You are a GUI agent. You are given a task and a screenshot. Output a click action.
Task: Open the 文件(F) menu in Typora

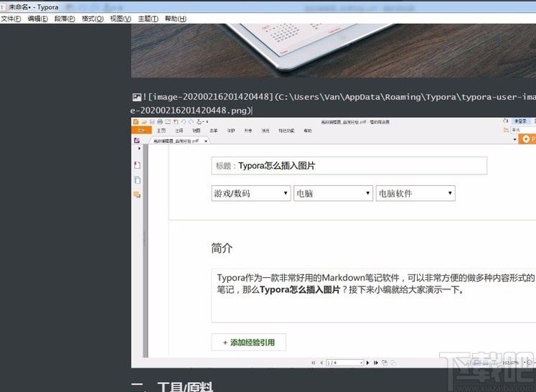coord(11,19)
